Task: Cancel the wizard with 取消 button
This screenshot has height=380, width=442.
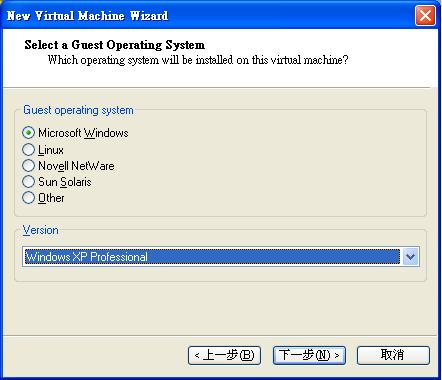Action: 393,355
